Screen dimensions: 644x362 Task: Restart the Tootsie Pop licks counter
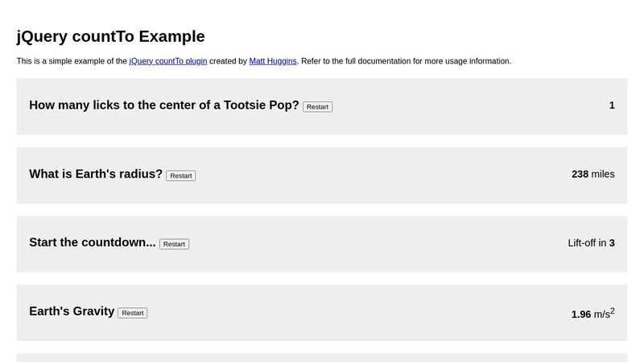click(x=317, y=107)
